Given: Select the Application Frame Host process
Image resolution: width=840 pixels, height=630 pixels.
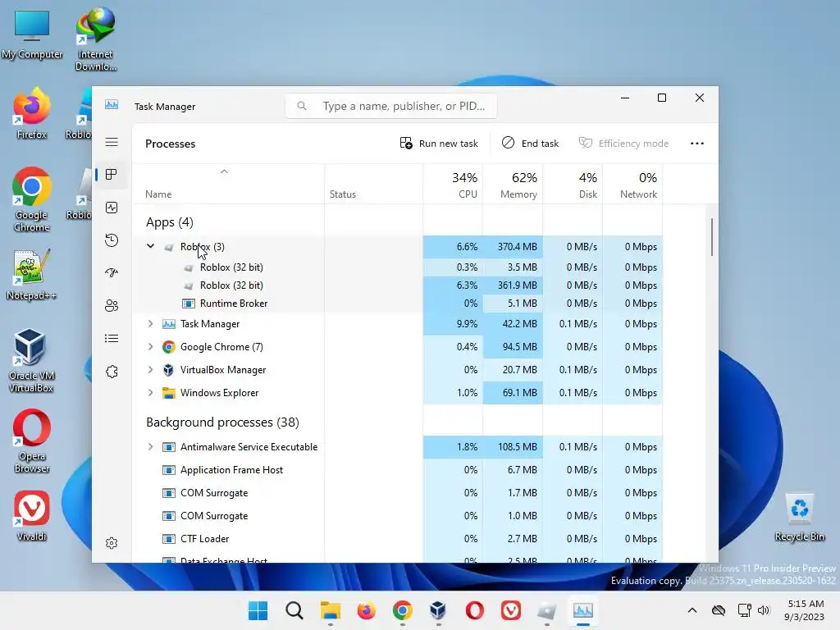Looking at the screenshot, I should point(398,470).
